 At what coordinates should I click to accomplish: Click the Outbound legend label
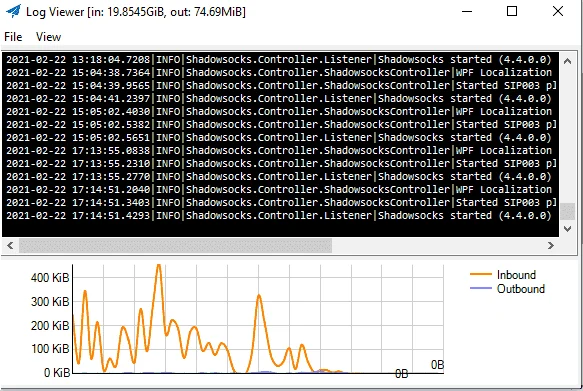click(521, 288)
